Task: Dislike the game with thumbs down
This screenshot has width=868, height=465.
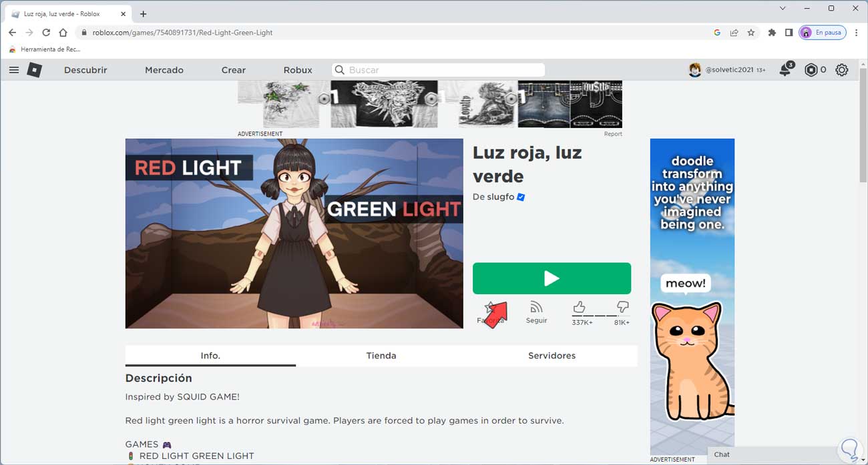Action: pos(622,307)
